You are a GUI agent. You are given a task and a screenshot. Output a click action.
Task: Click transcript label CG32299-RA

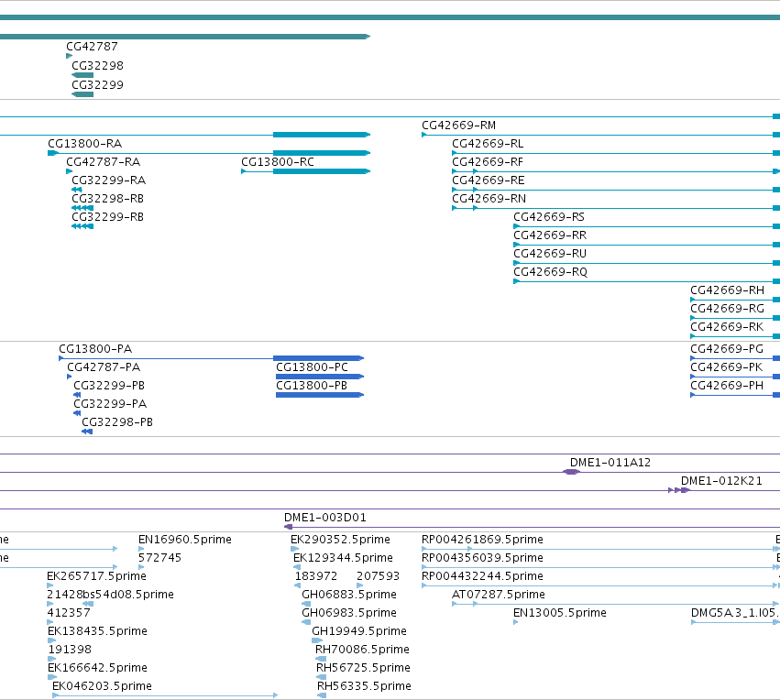click(x=109, y=180)
